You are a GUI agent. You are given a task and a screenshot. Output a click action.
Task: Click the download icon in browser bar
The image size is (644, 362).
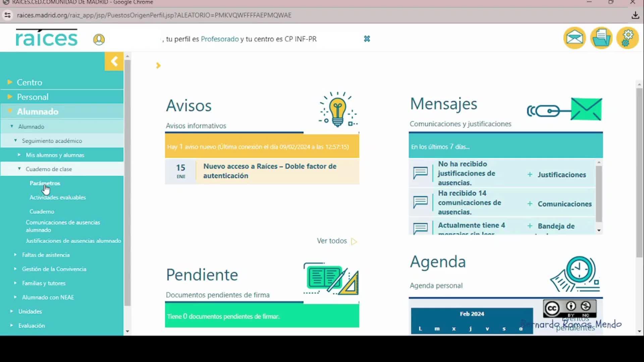click(635, 15)
